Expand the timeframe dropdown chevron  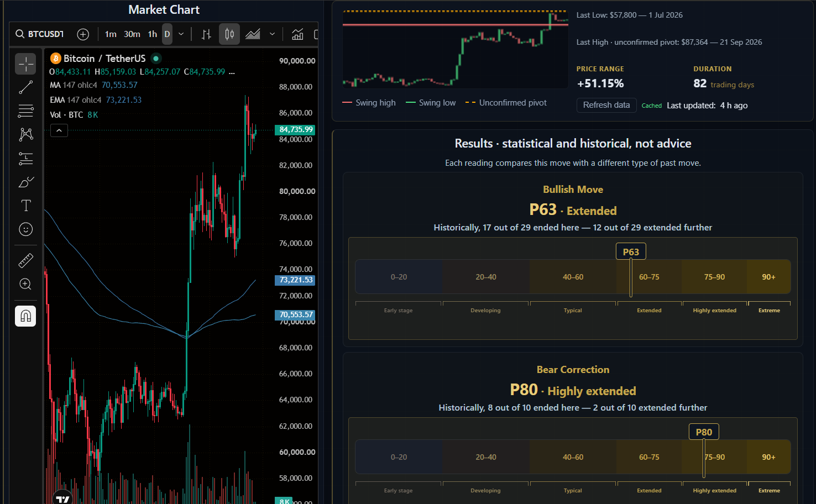click(181, 34)
